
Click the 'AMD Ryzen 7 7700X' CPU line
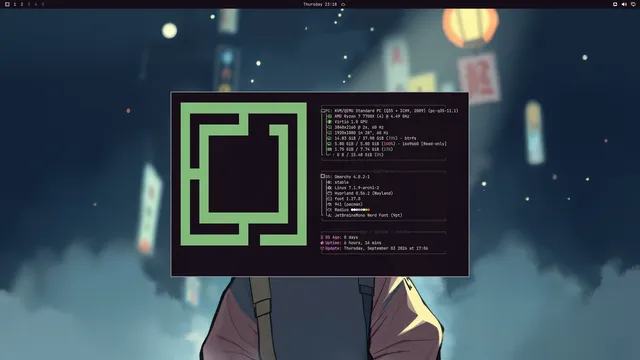pyautogui.click(x=372, y=116)
